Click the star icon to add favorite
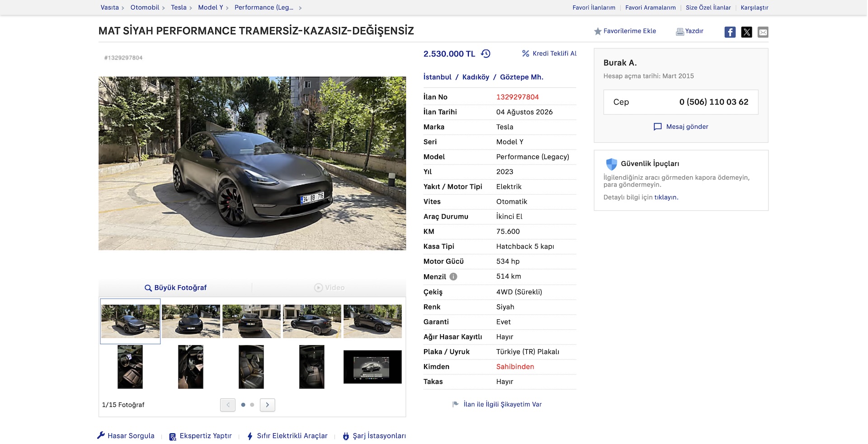 tap(598, 31)
